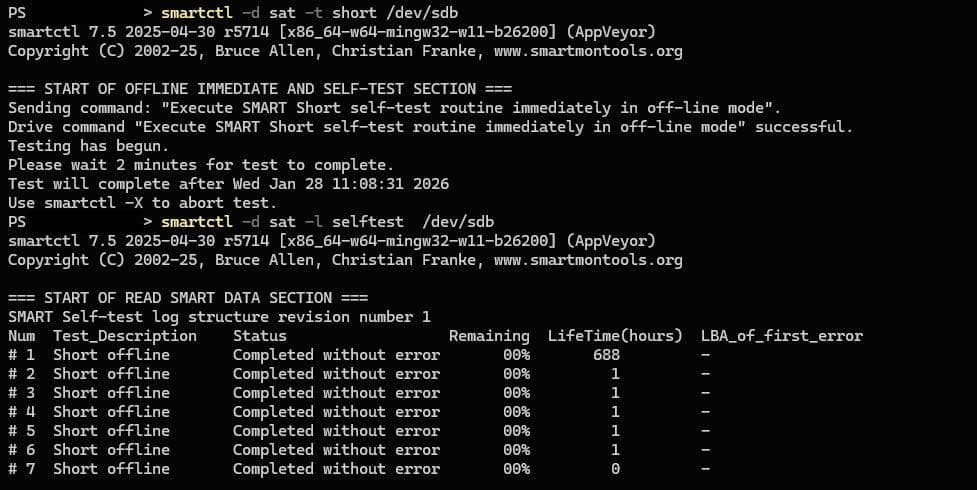Screen dimensions: 977x490
Task: Click the 'Status' column header
Action: coord(259,336)
